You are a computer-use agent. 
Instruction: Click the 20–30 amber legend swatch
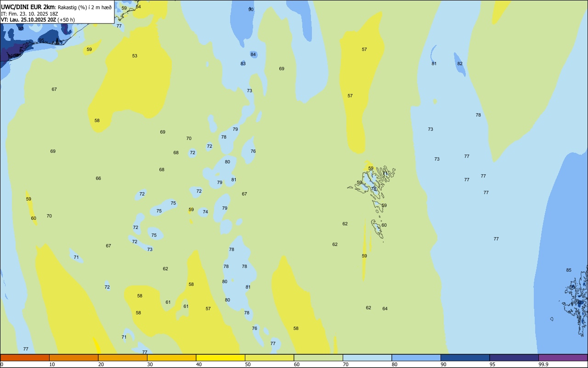pyautogui.click(x=123, y=357)
